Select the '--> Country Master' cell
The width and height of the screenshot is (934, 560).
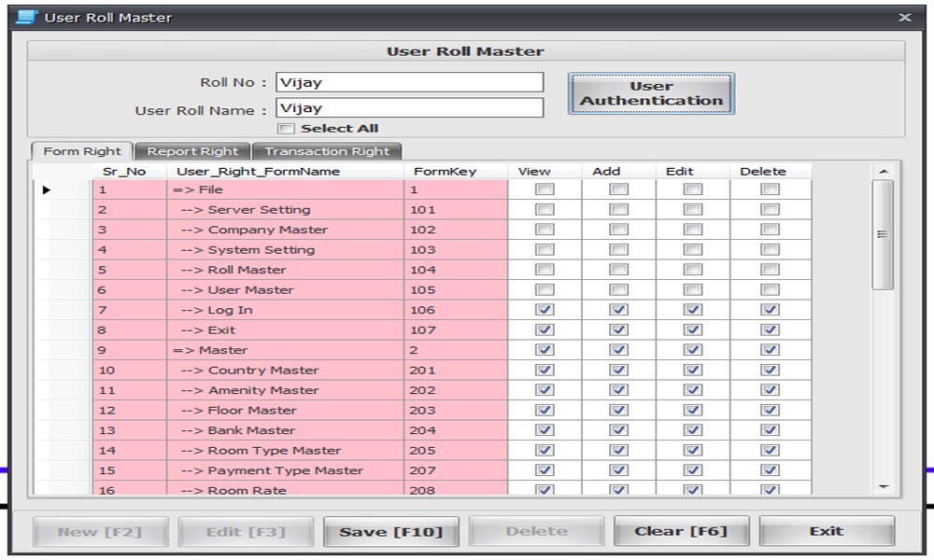click(x=285, y=371)
